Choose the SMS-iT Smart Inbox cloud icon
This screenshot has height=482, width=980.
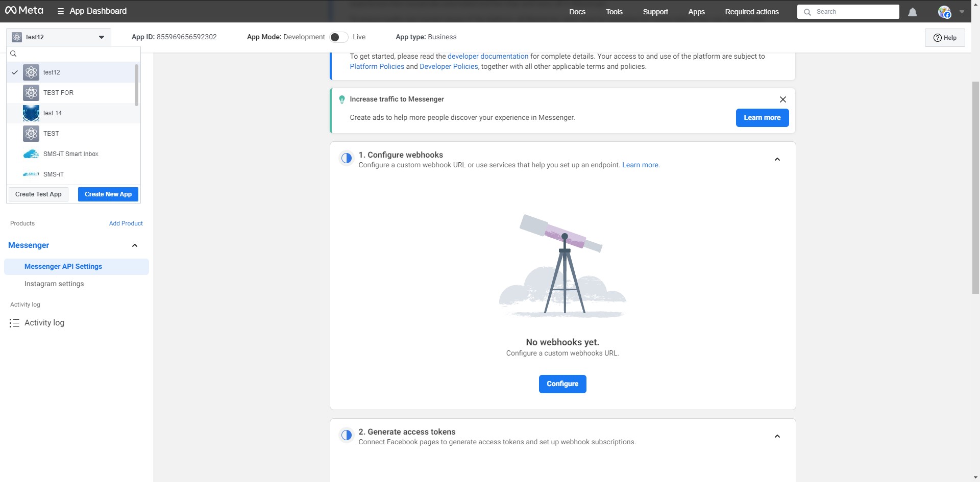click(x=31, y=154)
